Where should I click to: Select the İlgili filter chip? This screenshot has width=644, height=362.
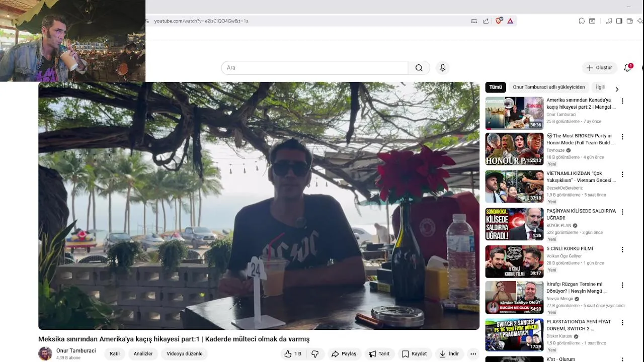[600, 87]
